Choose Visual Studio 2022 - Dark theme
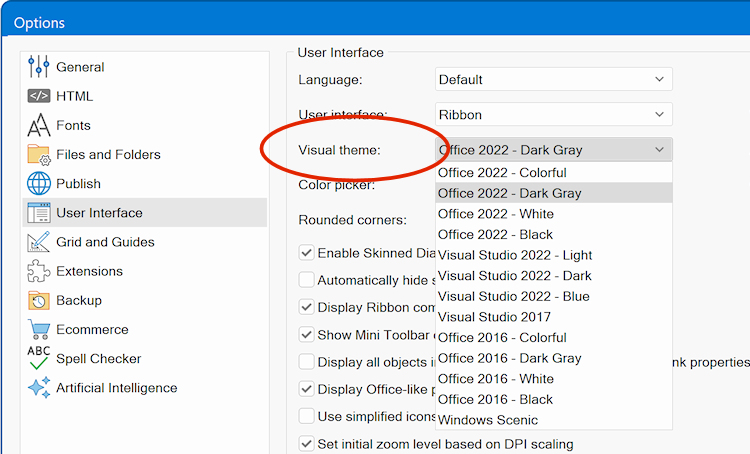The width and height of the screenshot is (750, 454). pyautogui.click(x=514, y=276)
